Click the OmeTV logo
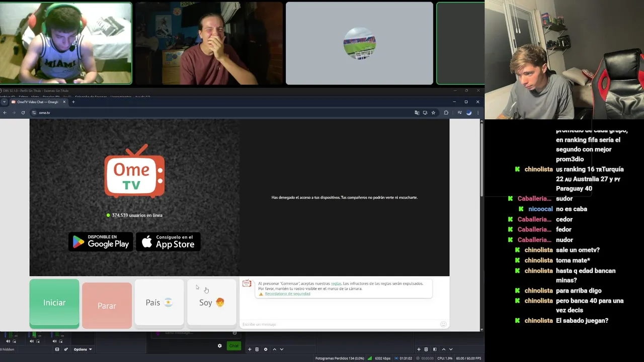This screenshot has width=644, height=362. point(134,171)
